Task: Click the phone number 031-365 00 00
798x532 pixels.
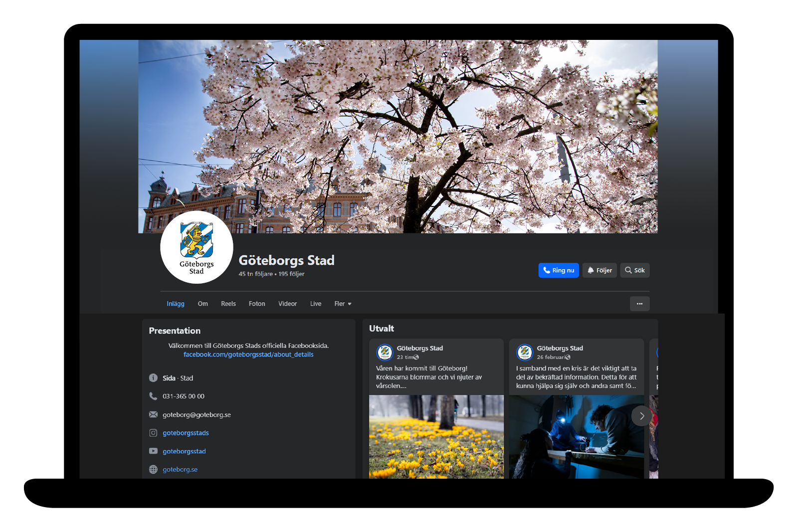Action: (184, 396)
